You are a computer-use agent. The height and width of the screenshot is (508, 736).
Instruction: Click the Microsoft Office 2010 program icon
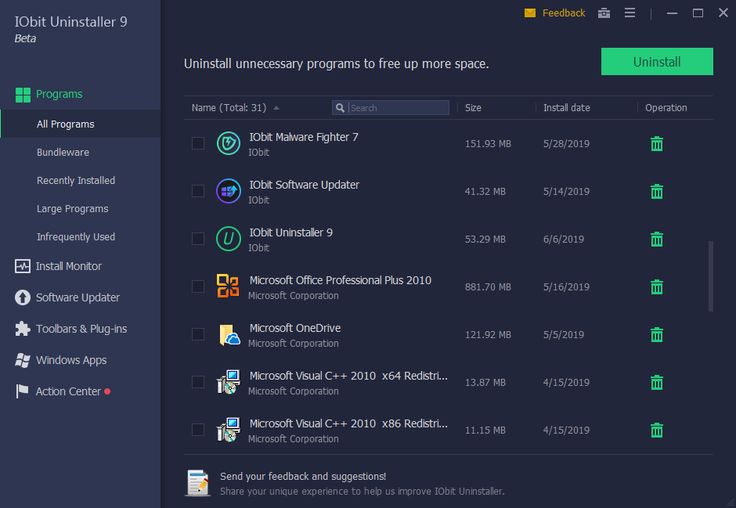tap(228, 286)
